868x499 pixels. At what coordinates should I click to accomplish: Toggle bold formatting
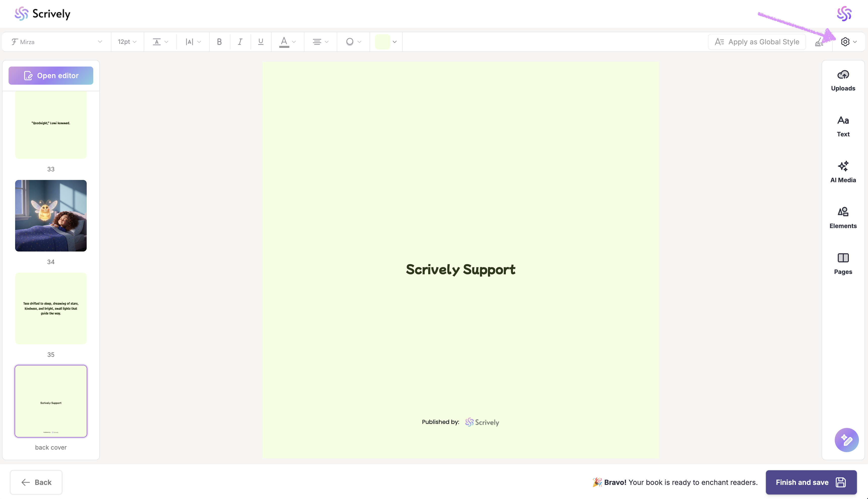coord(219,42)
